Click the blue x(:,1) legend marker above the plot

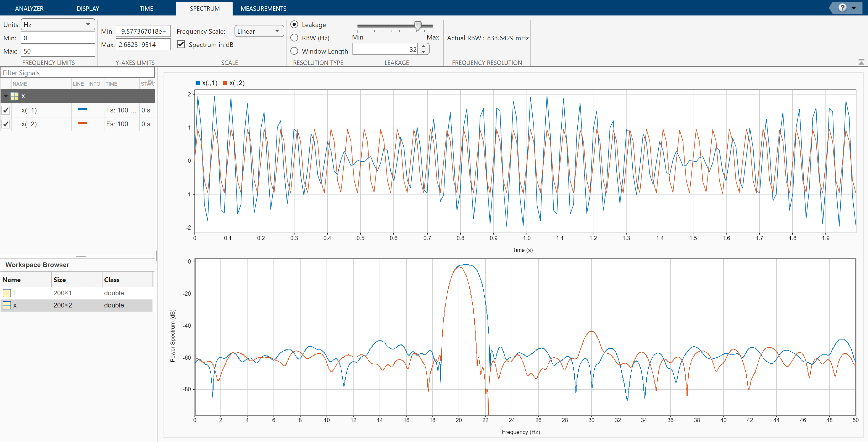tap(198, 83)
